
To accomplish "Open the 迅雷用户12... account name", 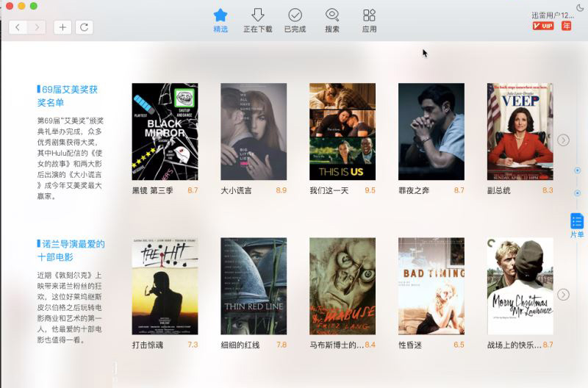I will click(x=553, y=15).
